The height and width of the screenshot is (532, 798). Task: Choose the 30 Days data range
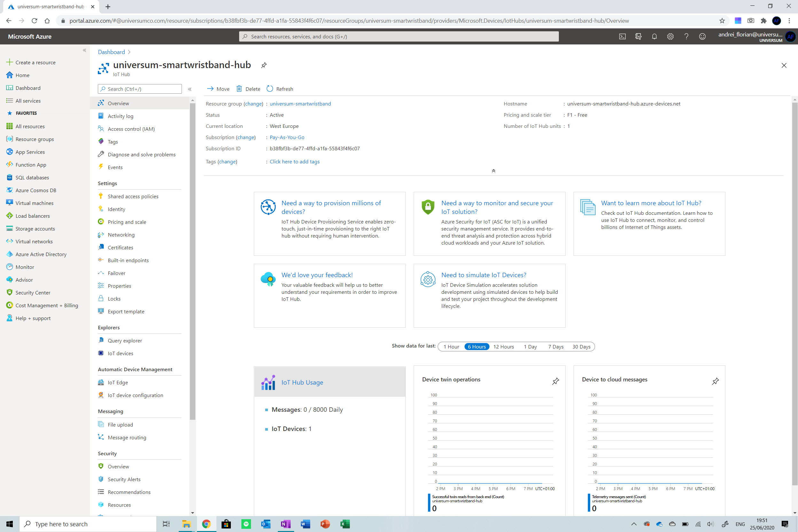coord(581,347)
